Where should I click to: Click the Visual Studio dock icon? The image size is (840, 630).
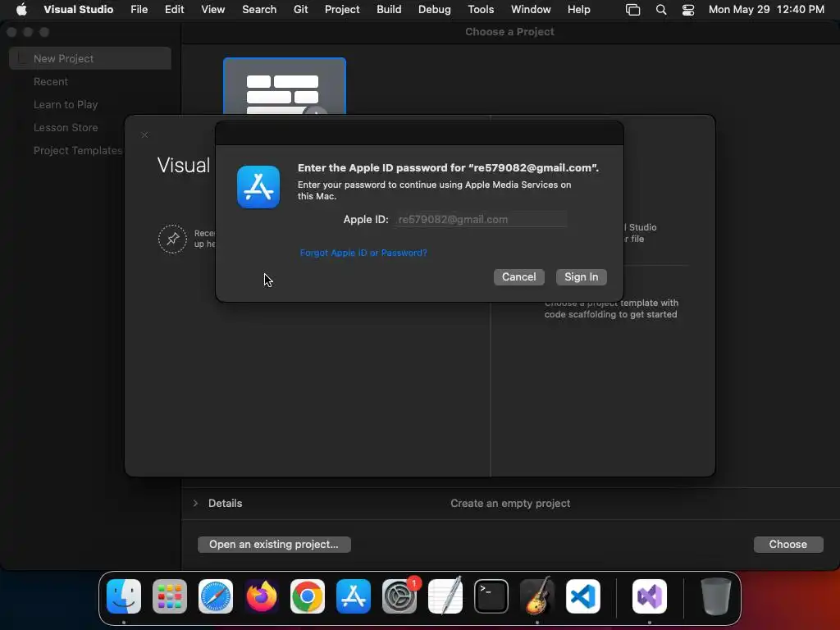pyautogui.click(x=650, y=596)
